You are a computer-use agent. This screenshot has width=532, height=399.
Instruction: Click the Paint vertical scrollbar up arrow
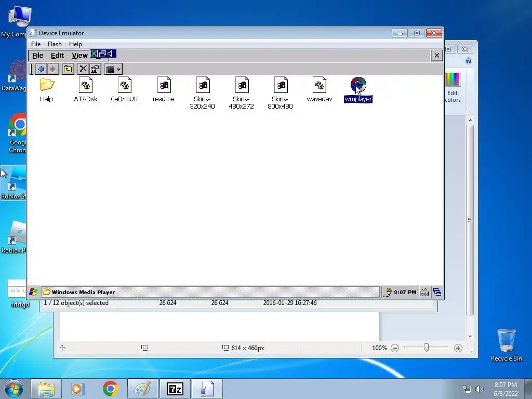[470, 120]
